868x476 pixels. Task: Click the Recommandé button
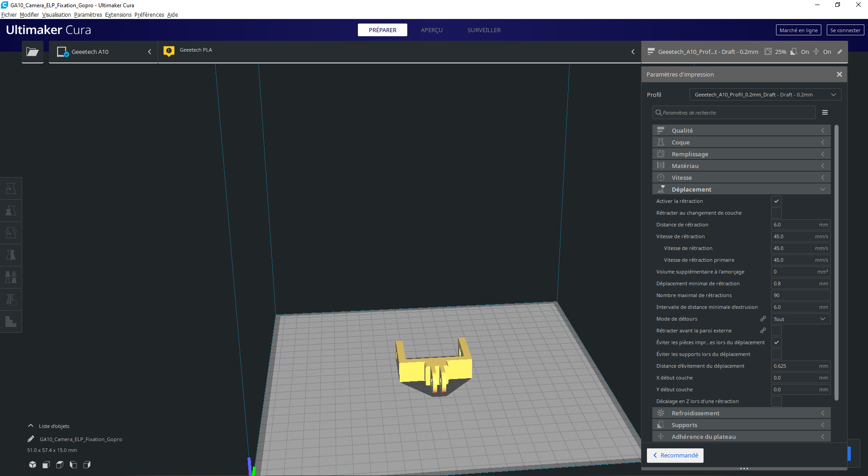(x=675, y=455)
